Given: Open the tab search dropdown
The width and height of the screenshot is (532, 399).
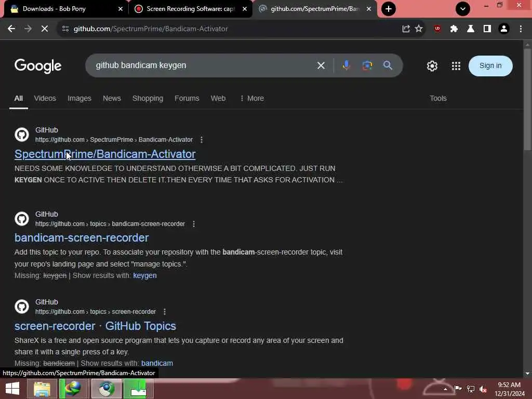Looking at the screenshot, I should pos(463,9).
